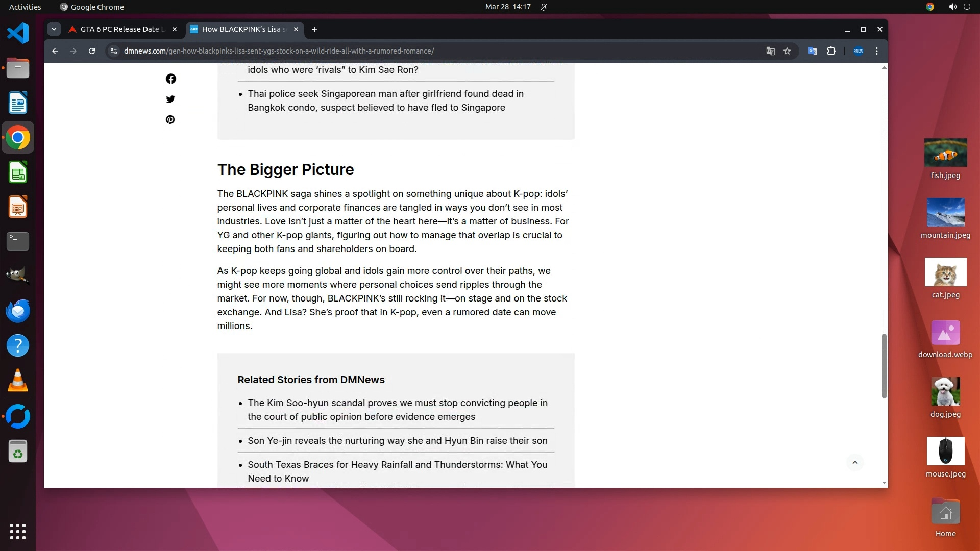Share article via Twitter icon
980x551 pixels.
coord(170,99)
